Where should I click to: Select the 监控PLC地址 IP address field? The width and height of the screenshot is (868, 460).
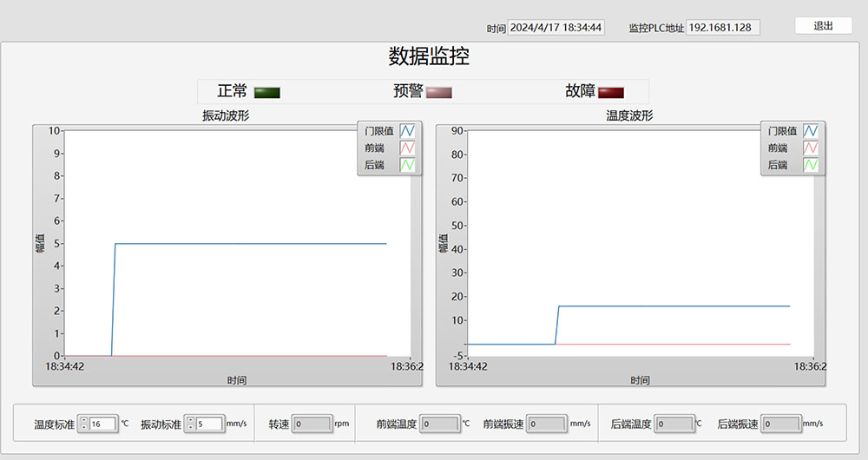point(722,28)
